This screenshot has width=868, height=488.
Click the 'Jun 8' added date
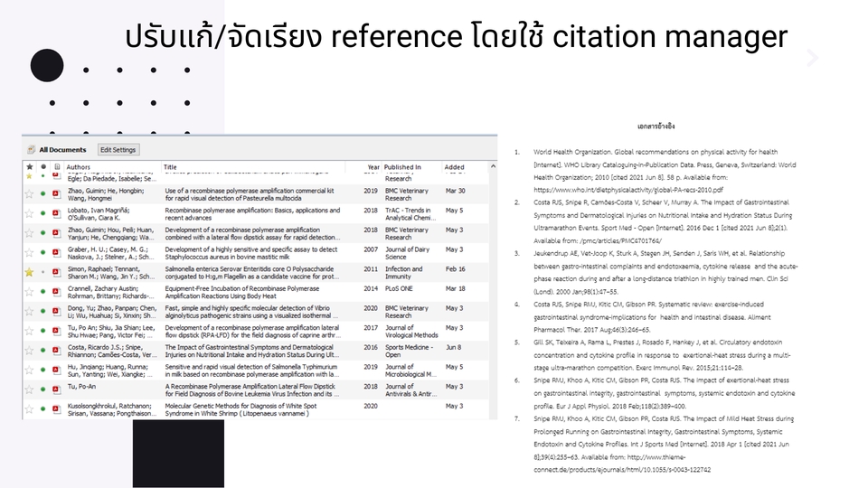453,347
